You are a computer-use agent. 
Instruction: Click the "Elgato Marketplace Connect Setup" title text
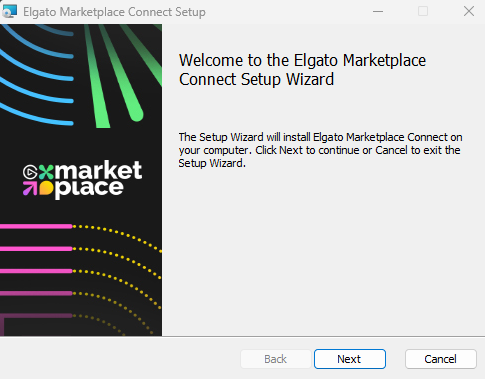[x=114, y=12]
